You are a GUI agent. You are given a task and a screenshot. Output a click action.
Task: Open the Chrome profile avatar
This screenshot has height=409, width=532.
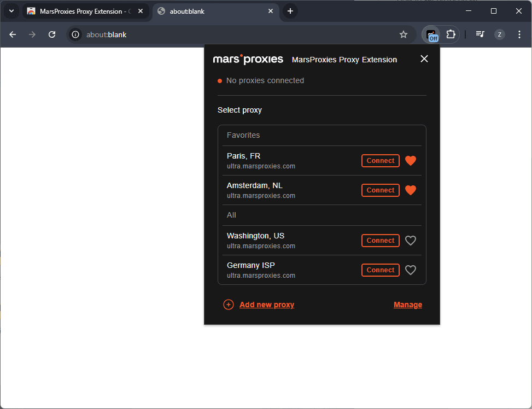pyautogui.click(x=499, y=34)
